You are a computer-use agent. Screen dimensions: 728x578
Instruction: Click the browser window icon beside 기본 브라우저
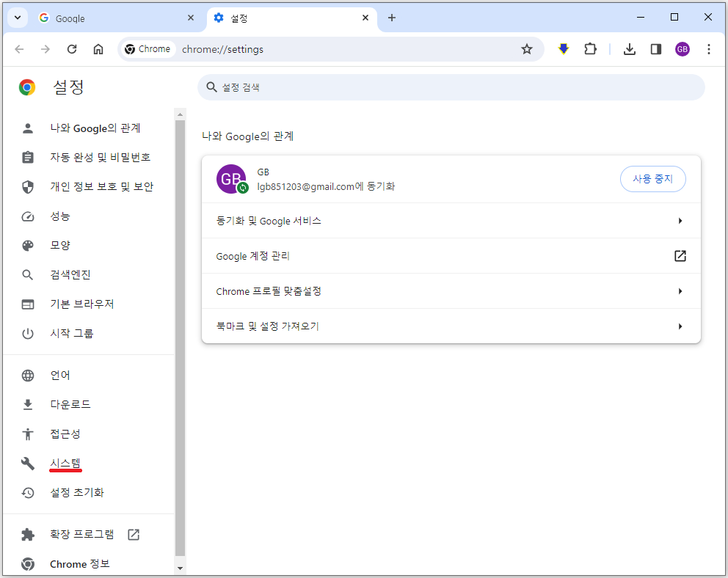click(x=28, y=304)
